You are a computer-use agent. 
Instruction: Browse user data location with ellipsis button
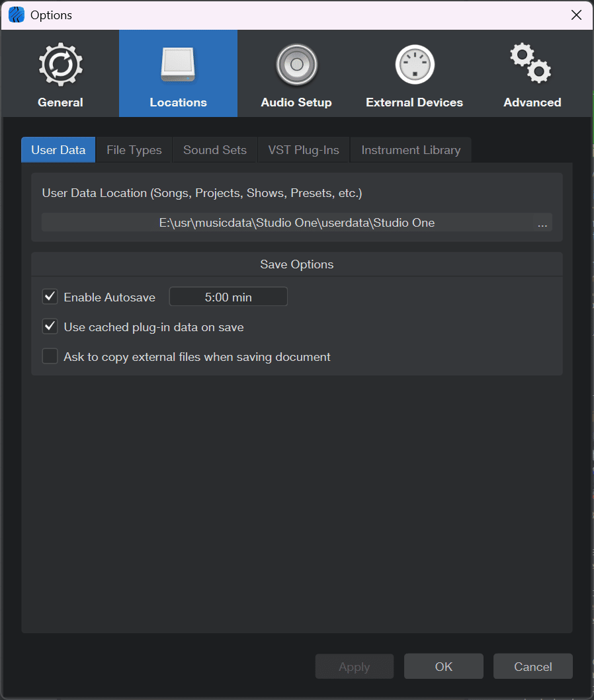click(x=542, y=222)
